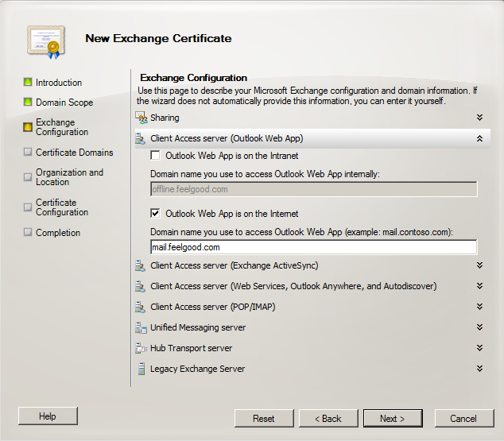The height and width of the screenshot is (441, 504).
Task: Expand the Hub Transport server chevron
Action: point(479,348)
